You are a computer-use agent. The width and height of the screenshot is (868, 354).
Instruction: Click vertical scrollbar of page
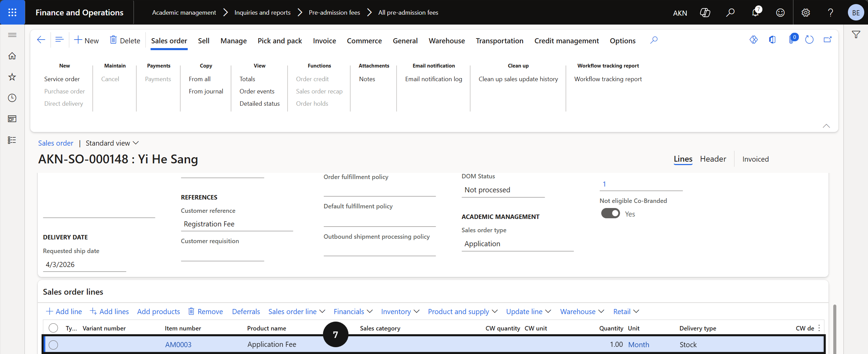tap(835, 328)
